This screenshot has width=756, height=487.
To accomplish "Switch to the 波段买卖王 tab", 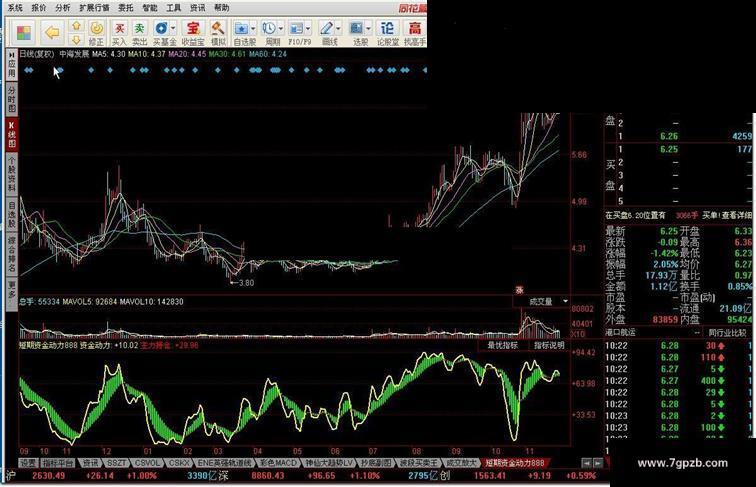I will coord(418,463).
